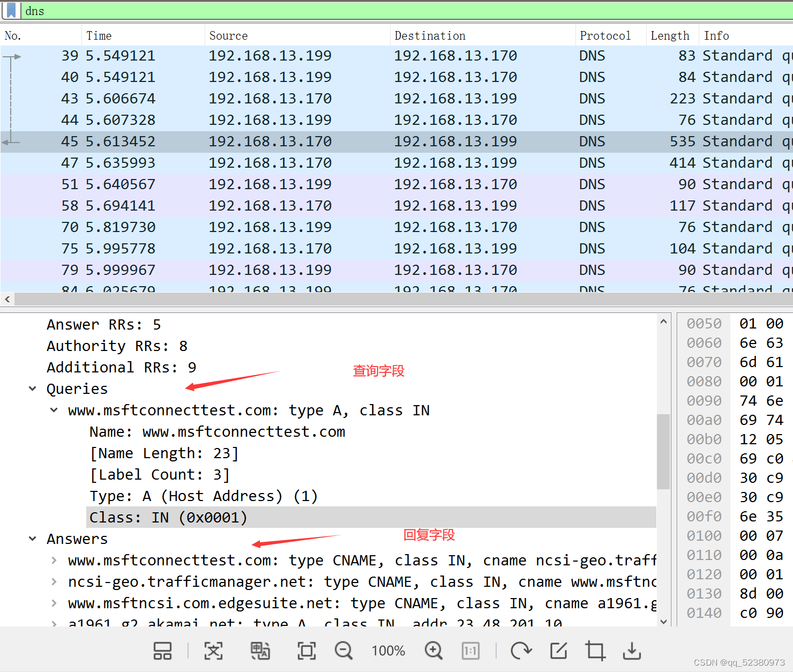Click hex offset 0140 in bytes pane
793x672 pixels.
(x=704, y=613)
